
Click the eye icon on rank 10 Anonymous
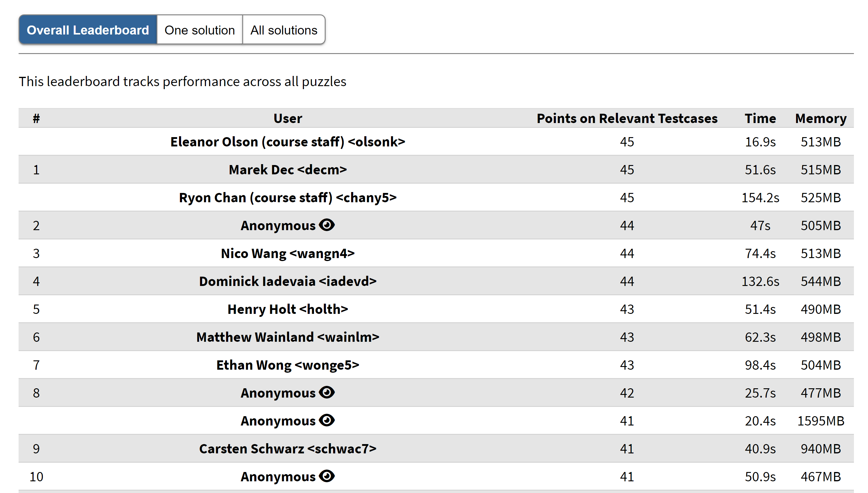(x=327, y=476)
